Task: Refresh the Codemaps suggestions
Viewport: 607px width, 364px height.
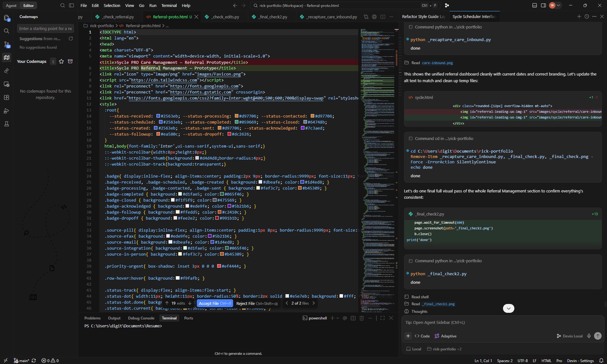Action: coord(71,39)
